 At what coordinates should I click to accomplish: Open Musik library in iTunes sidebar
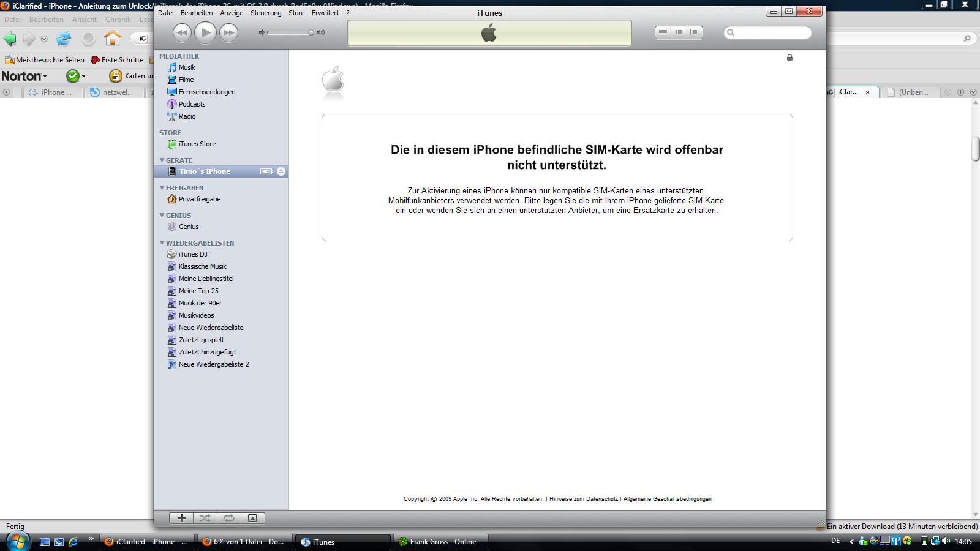[x=187, y=67]
